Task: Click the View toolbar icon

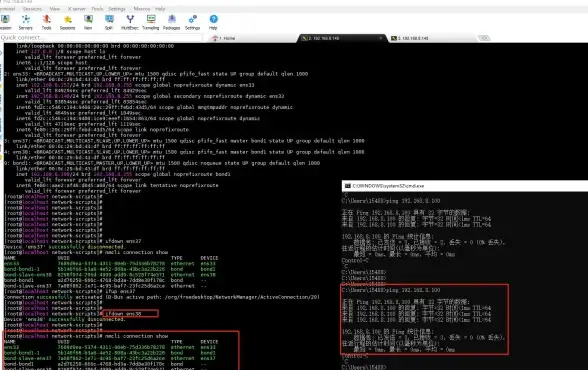Action: [88, 22]
